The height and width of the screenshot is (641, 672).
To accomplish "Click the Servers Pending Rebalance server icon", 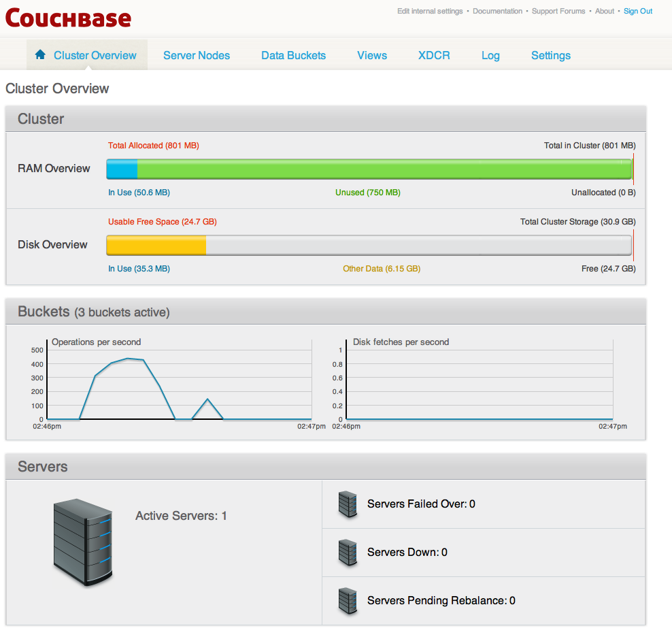I will pos(348,601).
